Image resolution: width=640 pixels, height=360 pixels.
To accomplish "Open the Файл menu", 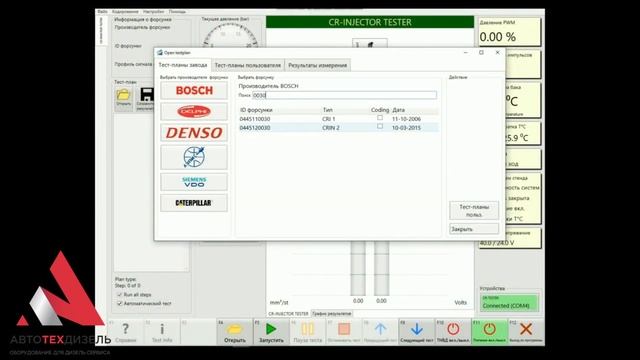I will (x=102, y=12).
